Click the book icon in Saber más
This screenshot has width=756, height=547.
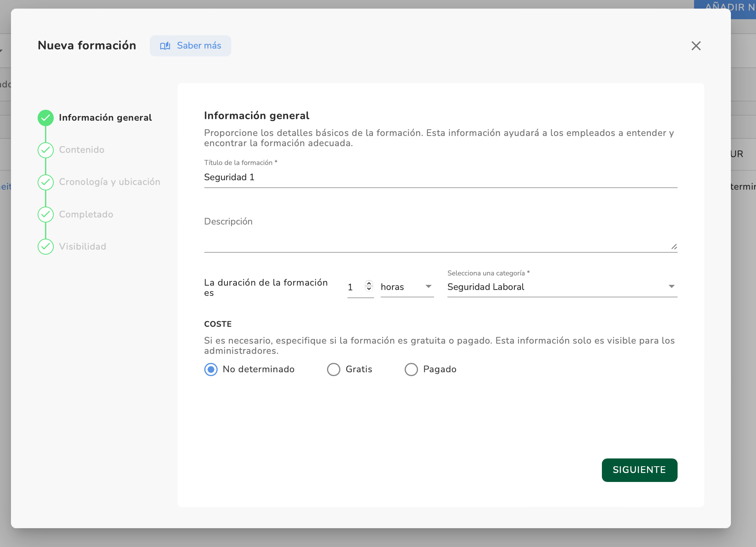point(165,46)
